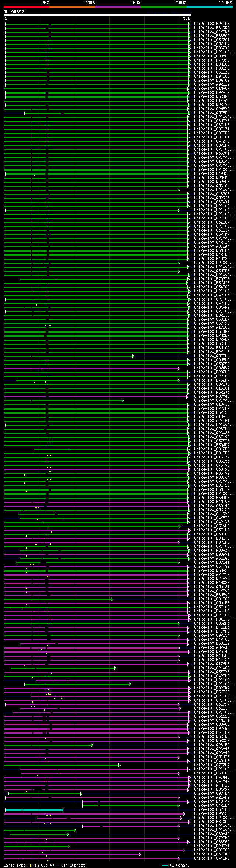Open hit UniRef100_A2YGN8
The width and height of the screenshot is (236, 868).
[212, 32]
